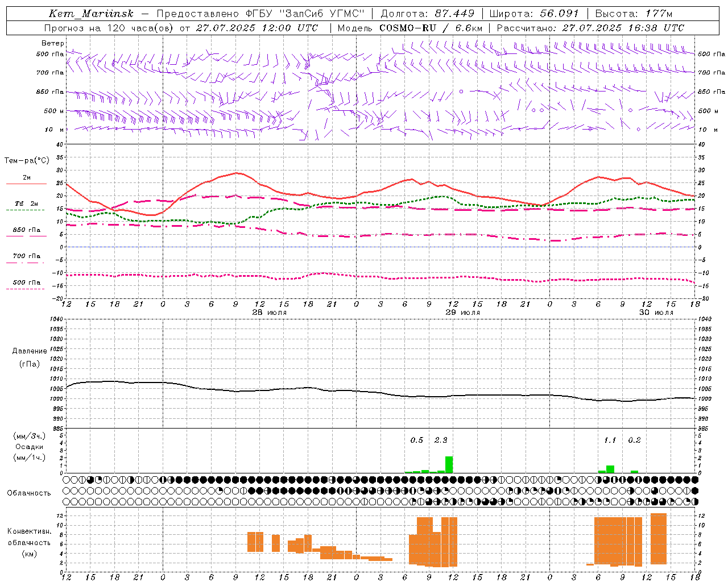The height and width of the screenshot is (582, 728).
Task: Select the provider text ФГБУ "ЗапСиб УГМС"
Action: [305, 14]
